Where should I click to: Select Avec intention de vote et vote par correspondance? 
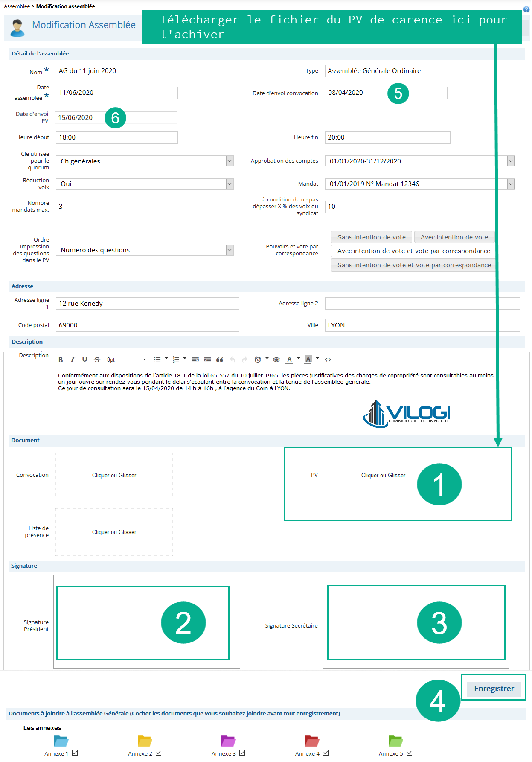413,251
